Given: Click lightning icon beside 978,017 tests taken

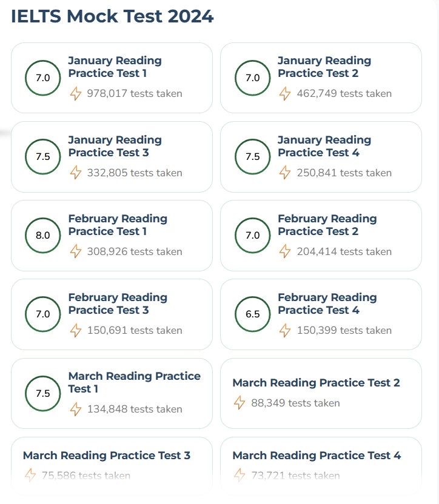Looking at the screenshot, I should point(76,93).
